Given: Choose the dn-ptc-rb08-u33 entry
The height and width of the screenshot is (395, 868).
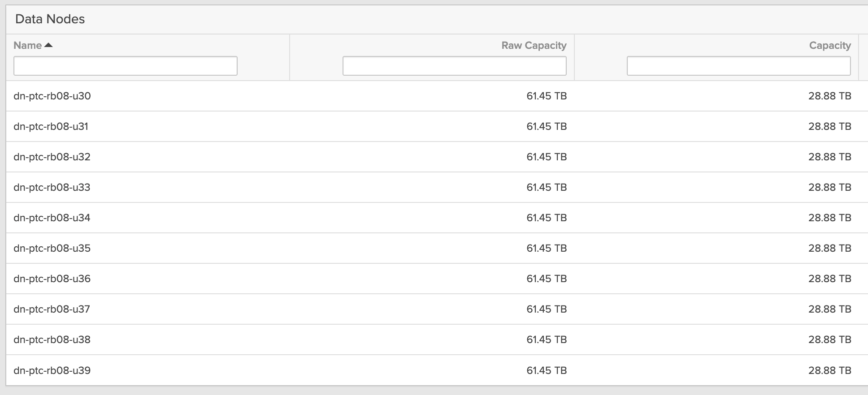Looking at the screenshot, I should 52,187.
